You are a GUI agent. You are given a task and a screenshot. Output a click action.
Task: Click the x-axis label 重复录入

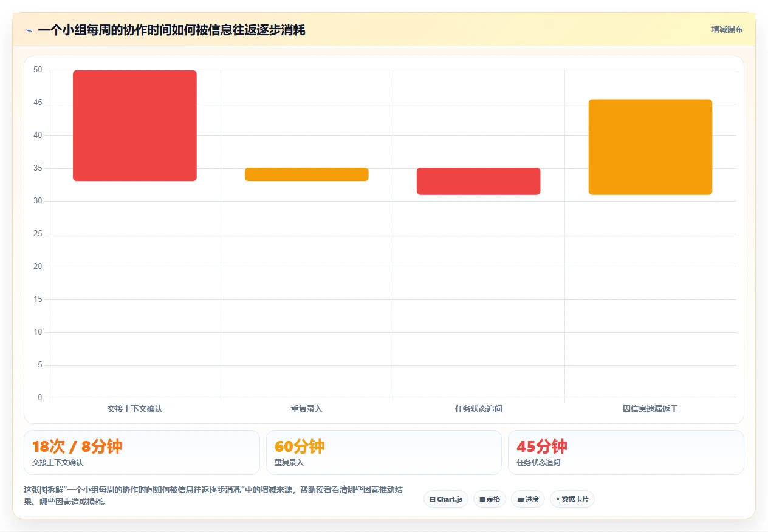[x=307, y=409]
